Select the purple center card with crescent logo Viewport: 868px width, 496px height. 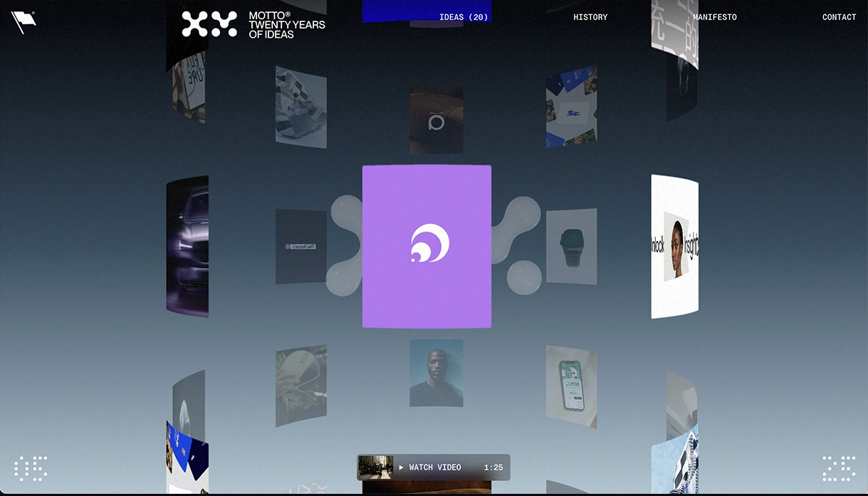[x=427, y=247]
